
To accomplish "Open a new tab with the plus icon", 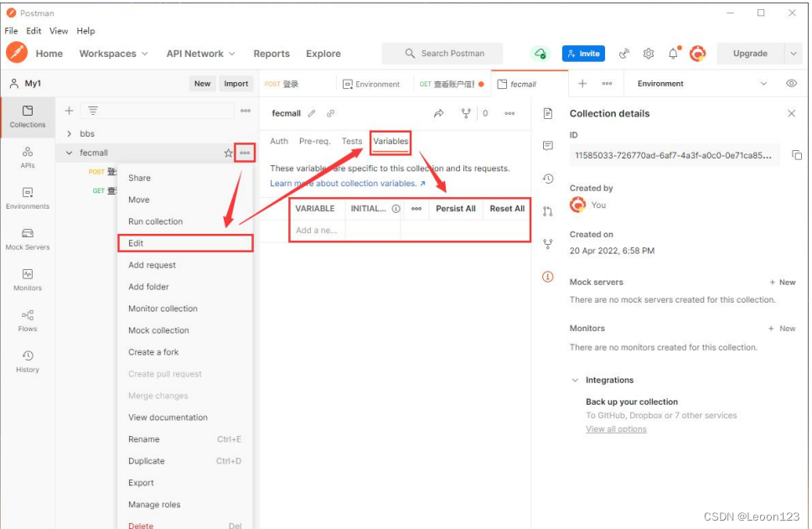I will point(582,84).
